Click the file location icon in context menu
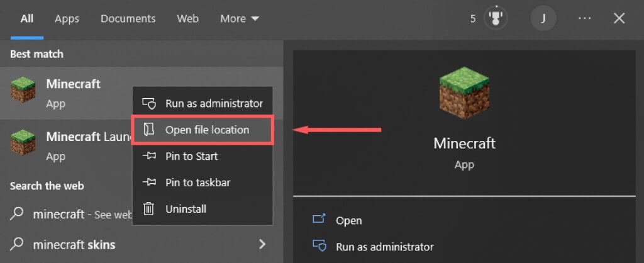The width and height of the screenshot is (644, 263). 148,130
